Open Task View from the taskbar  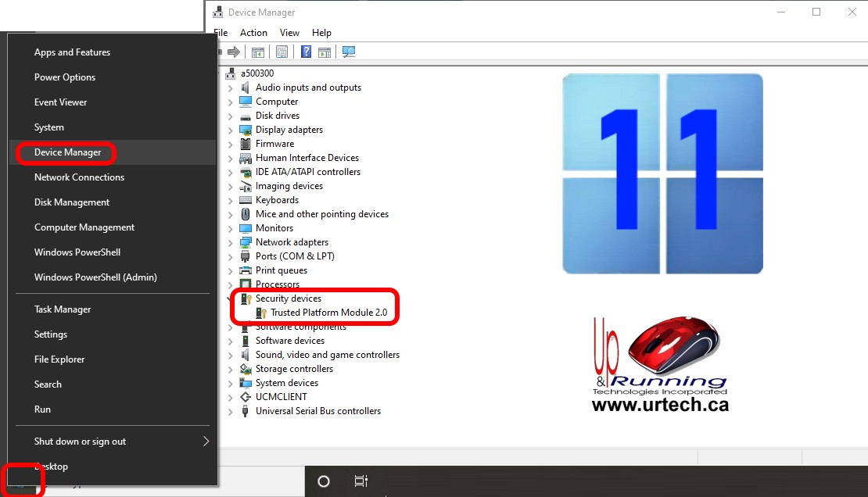360,481
